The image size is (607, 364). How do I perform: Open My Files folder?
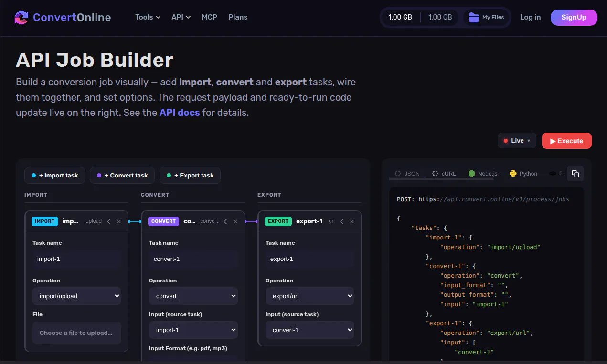[x=487, y=17]
